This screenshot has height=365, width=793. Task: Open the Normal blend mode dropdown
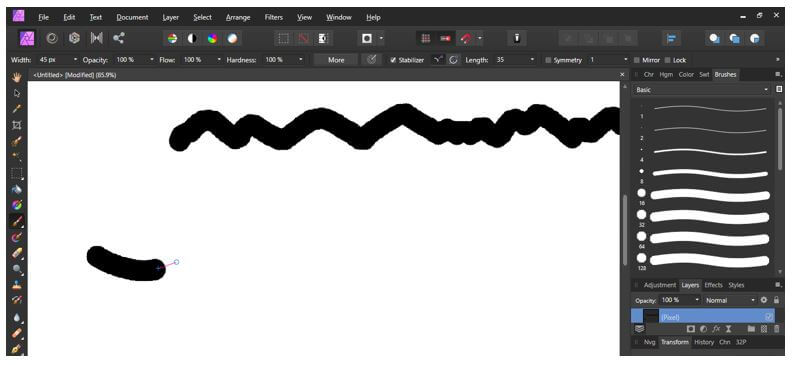pos(730,300)
